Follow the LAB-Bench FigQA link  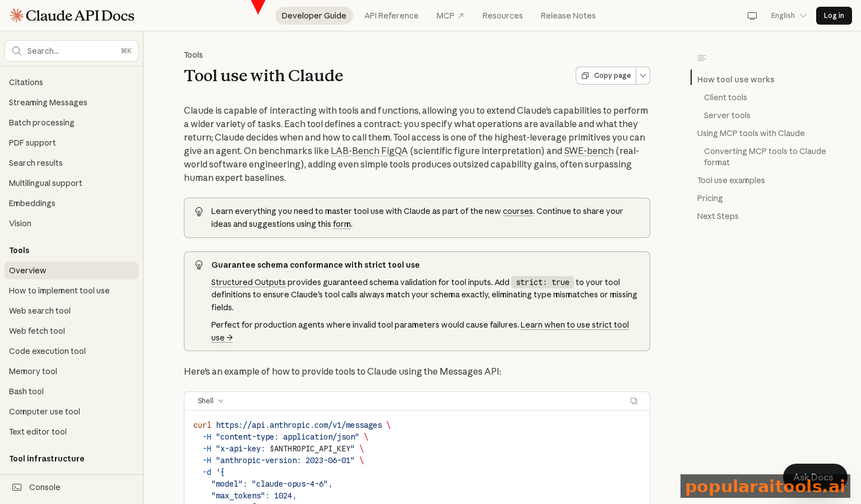pos(369,151)
